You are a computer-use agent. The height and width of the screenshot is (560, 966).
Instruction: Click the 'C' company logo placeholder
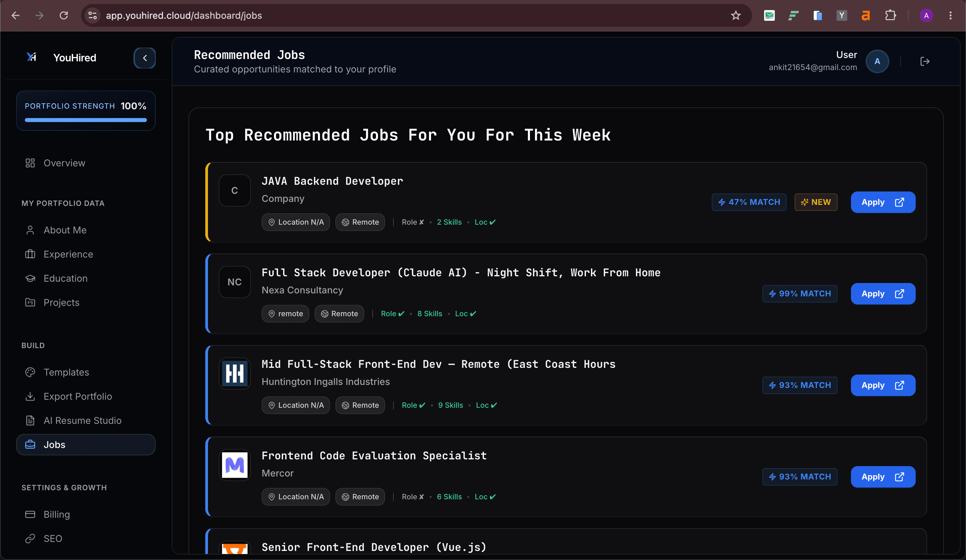234,190
